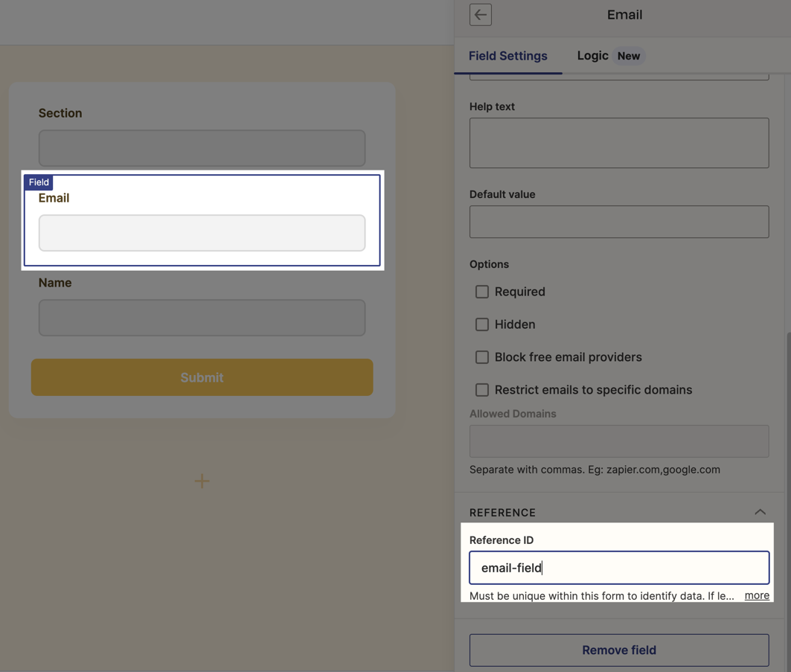Image resolution: width=791 pixels, height=672 pixels.
Task: Click the Allowed Domains field
Action: [618, 441]
